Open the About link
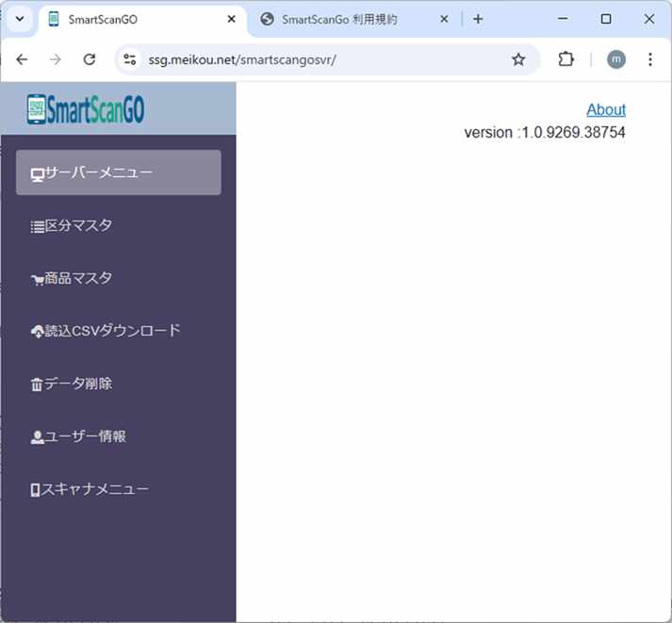This screenshot has width=672, height=623. pos(606,109)
